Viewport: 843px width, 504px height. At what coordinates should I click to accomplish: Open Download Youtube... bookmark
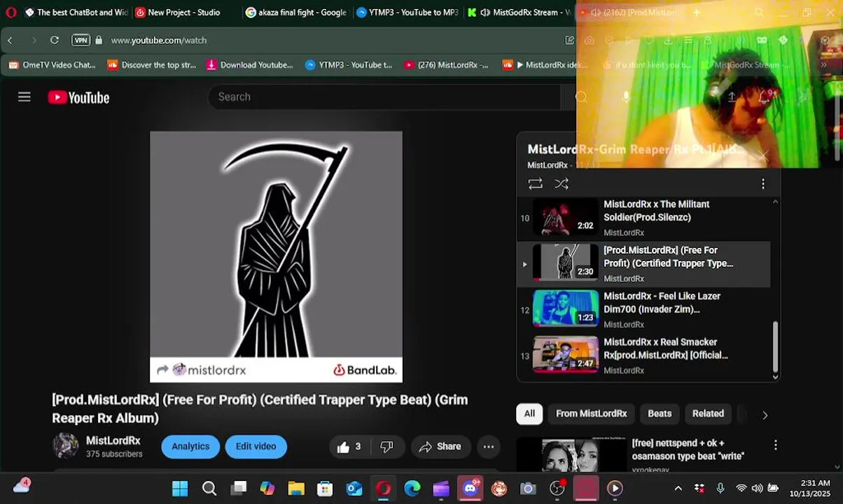(250, 65)
